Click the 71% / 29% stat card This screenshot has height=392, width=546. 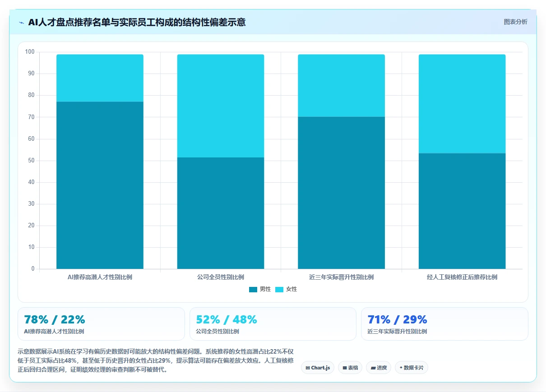(444, 324)
